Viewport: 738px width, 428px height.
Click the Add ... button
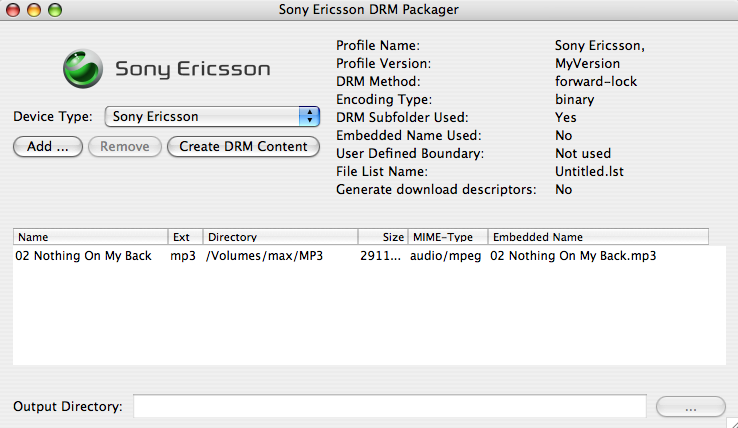pyautogui.click(x=47, y=147)
